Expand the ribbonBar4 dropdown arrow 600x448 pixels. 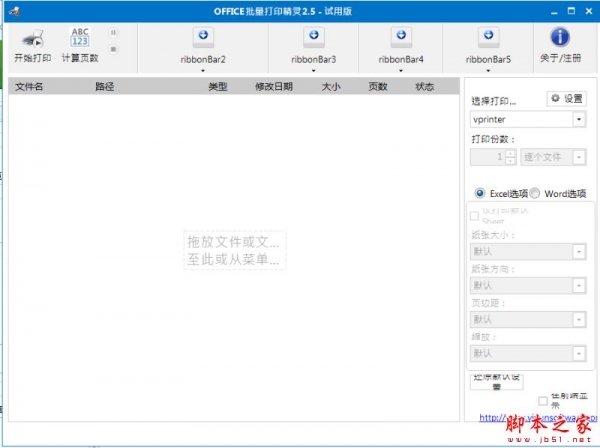click(401, 70)
